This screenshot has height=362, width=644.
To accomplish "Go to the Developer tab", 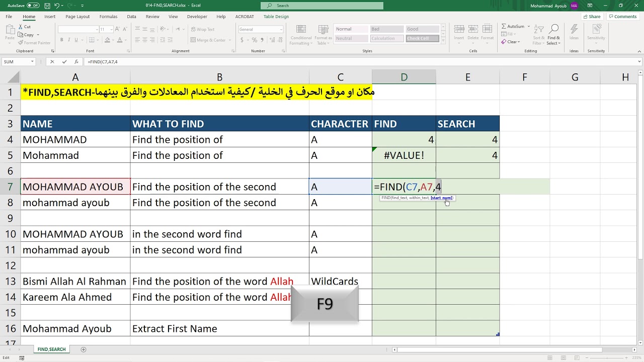I will pyautogui.click(x=197, y=17).
